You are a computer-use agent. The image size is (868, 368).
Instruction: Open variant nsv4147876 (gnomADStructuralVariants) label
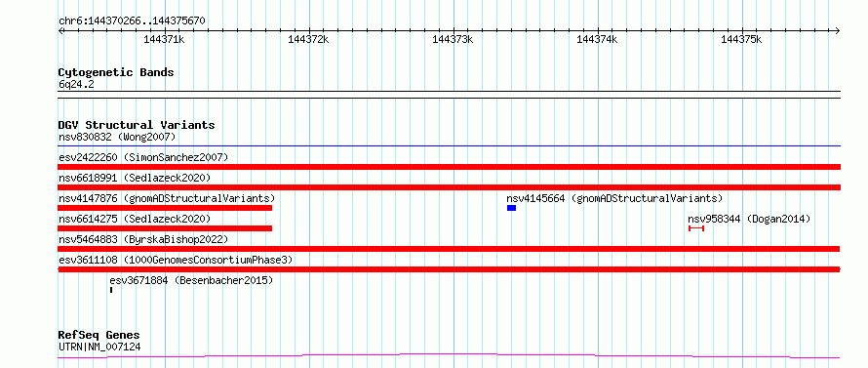click(167, 198)
